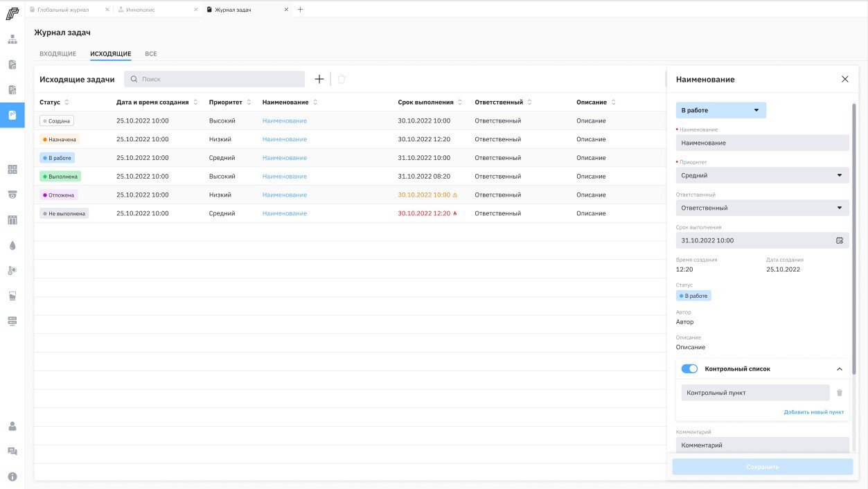This screenshot has height=489, width=868.
Task: Open the calendar picker in Срок выполнения
Action: (x=840, y=240)
